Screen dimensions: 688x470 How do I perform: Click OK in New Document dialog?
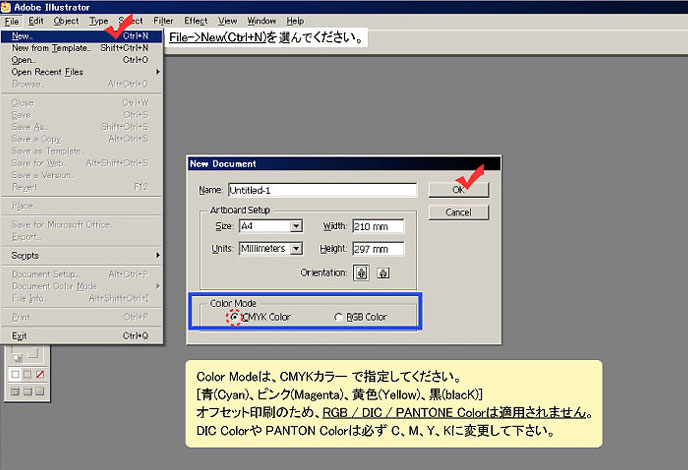click(x=459, y=190)
